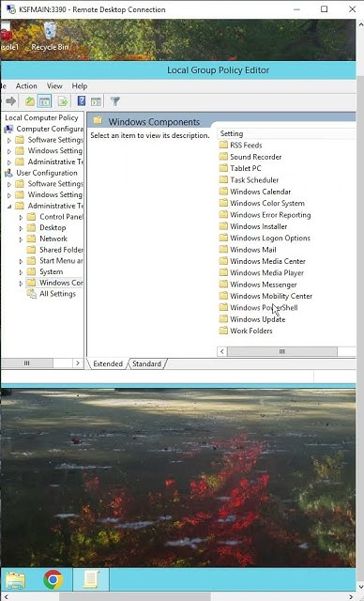Open Google Chrome from the taskbar
364x601 pixels.
[x=53, y=579]
